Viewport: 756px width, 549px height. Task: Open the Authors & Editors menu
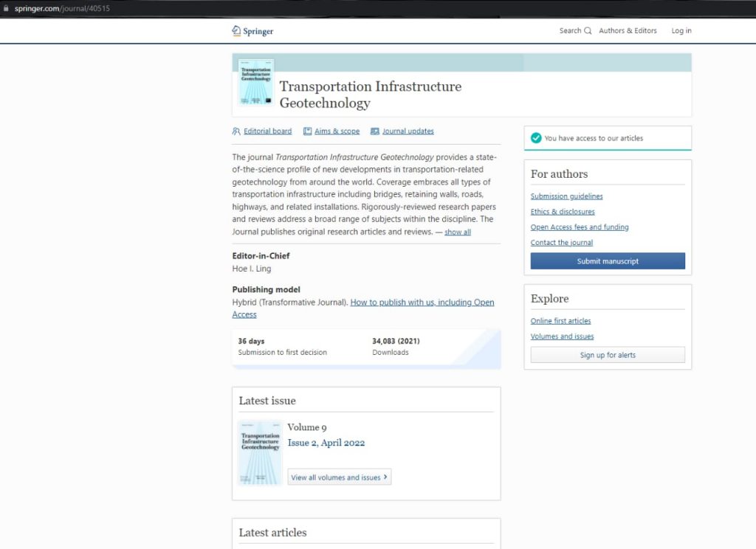pos(628,30)
